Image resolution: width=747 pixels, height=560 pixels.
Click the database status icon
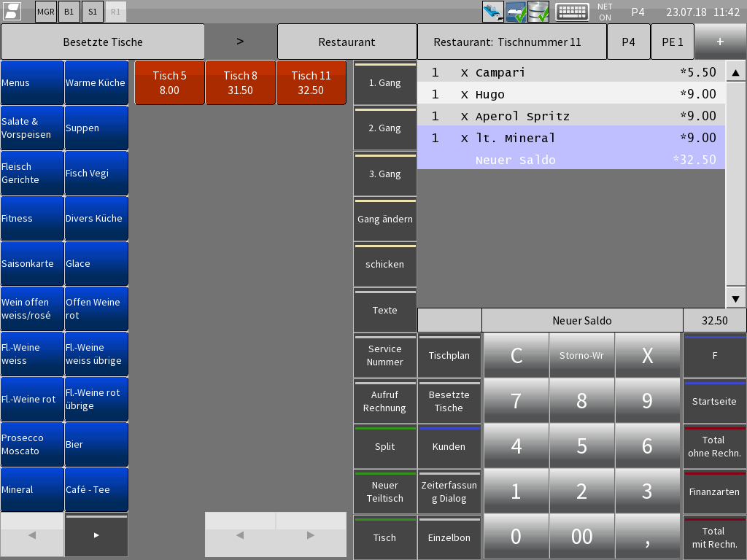538,12
